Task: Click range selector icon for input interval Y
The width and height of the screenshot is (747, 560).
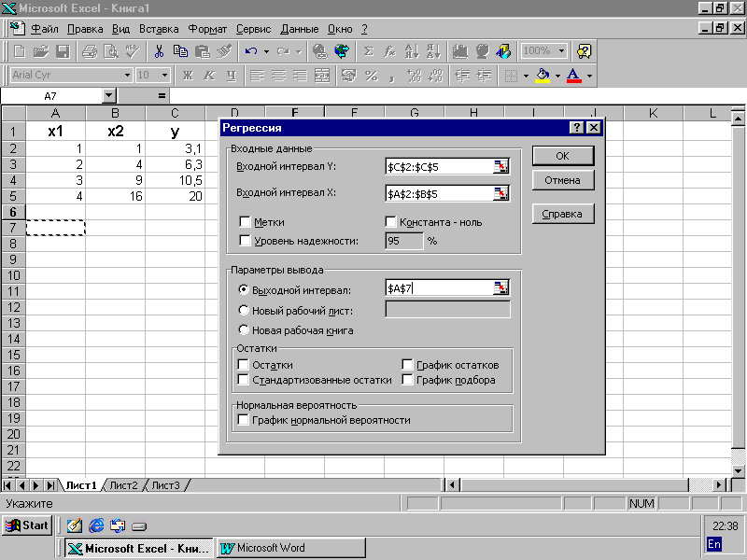Action: tap(501, 166)
